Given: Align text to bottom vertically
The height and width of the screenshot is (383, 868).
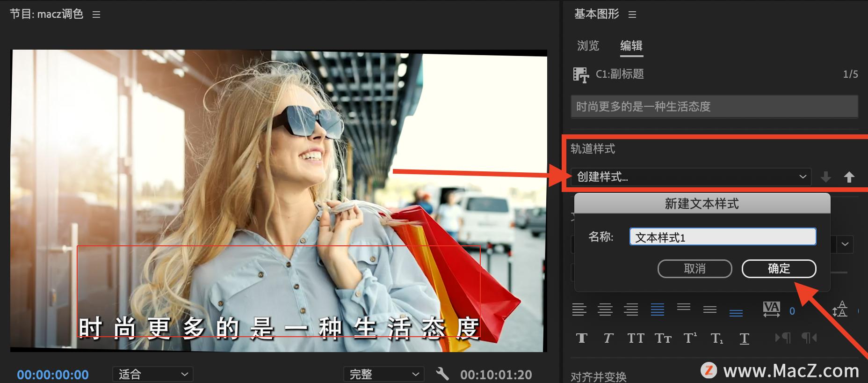Looking at the screenshot, I should (x=736, y=312).
